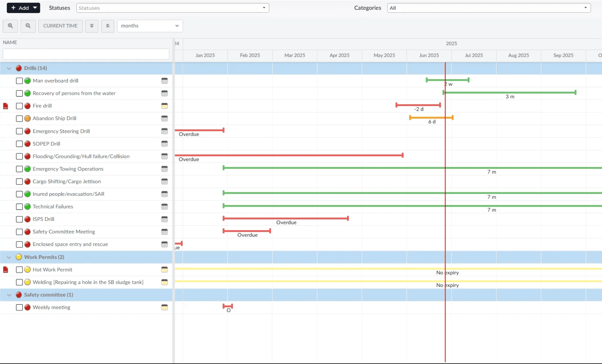Open the PDF attachment icon beside Fire drill
The height and width of the screenshot is (364, 602).
pos(6,106)
